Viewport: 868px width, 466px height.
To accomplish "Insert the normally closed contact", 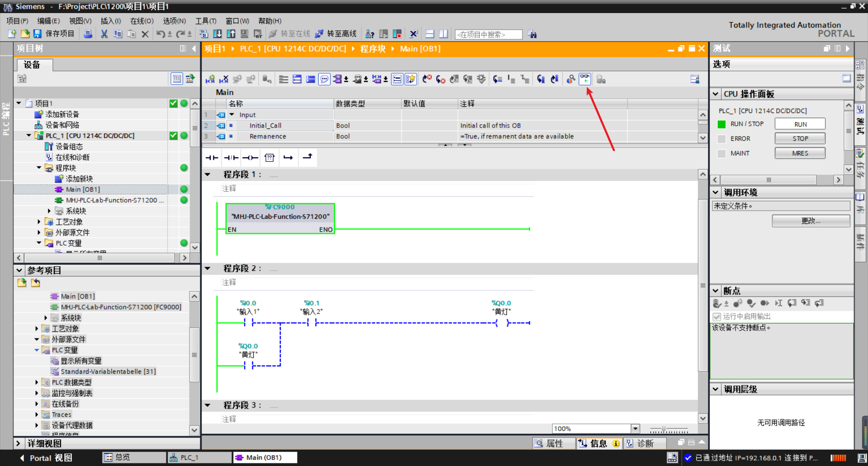I will click(x=231, y=157).
